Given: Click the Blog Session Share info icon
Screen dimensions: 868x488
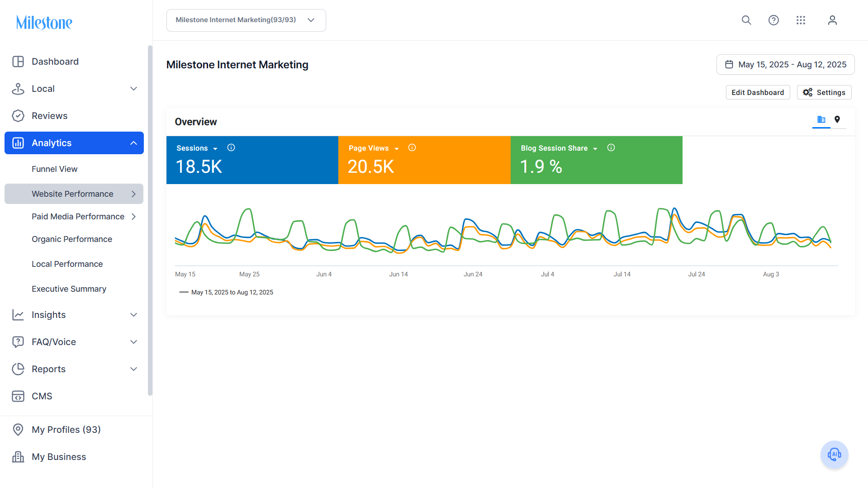Looking at the screenshot, I should pyautogui.click(x=611, y=148).
